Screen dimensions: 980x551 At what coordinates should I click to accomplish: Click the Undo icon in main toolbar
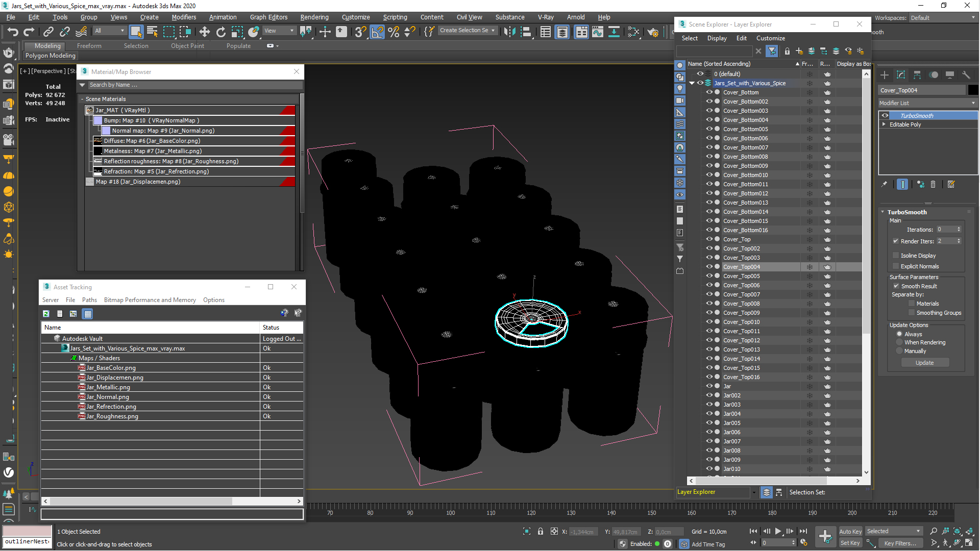pyautogui.click(x=12, y=32)
